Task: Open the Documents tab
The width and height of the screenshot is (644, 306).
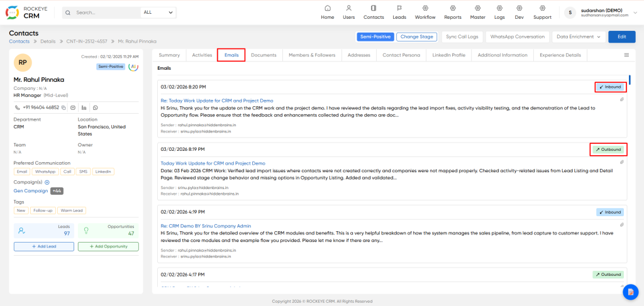Action: click(264, 55)
